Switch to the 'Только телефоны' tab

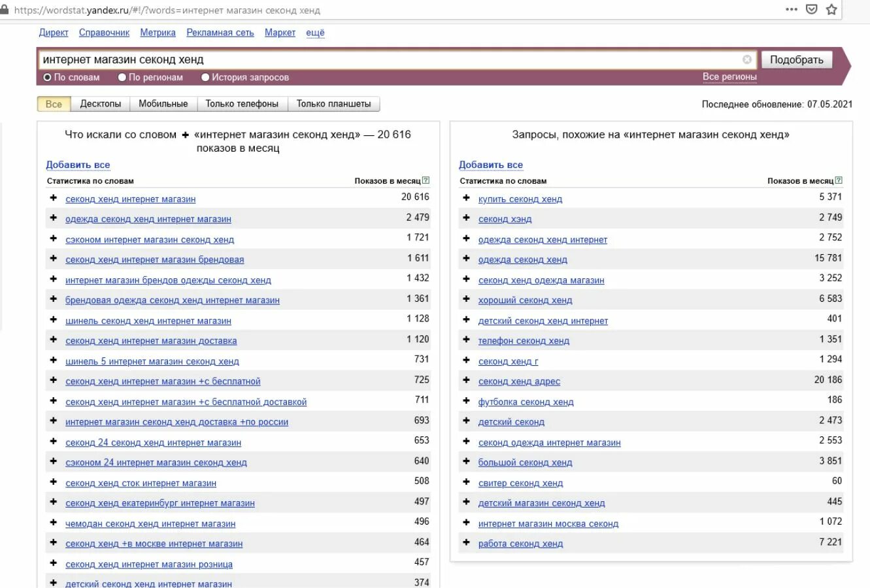pyautogui.click(x=242, y=104)
